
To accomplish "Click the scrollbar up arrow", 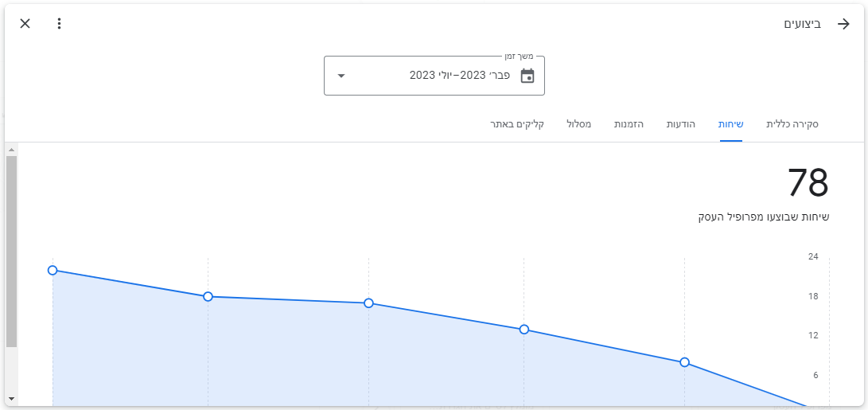I will pyautogui.click(x=11, y=149).
